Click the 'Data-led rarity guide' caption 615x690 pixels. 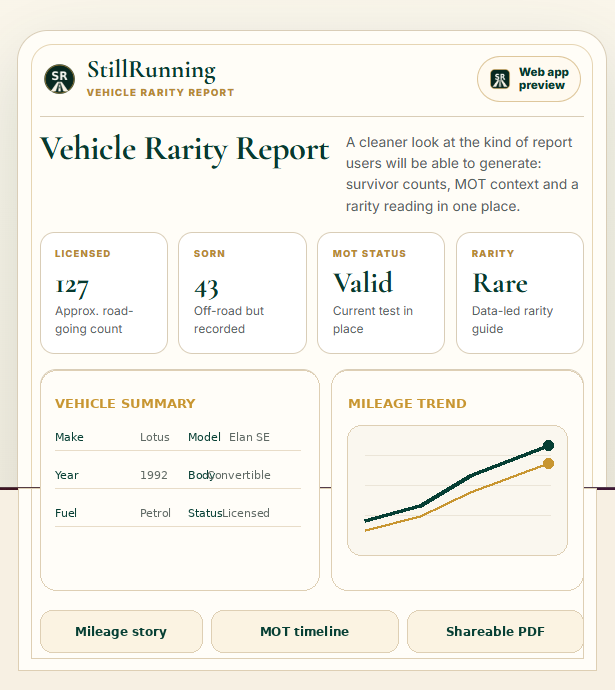pos(512,320)
